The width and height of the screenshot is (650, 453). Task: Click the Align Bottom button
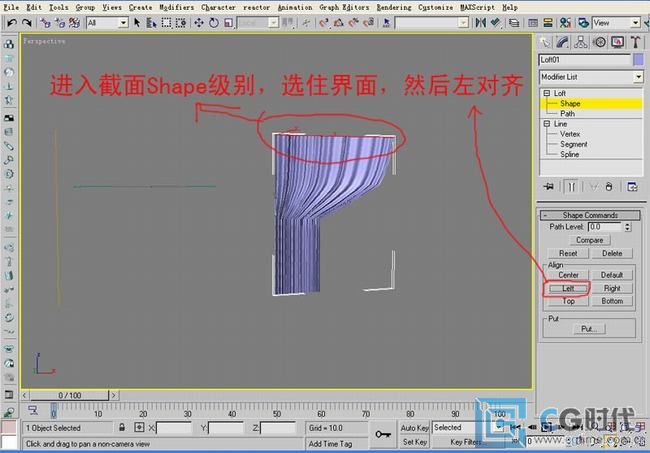(612, 301)
